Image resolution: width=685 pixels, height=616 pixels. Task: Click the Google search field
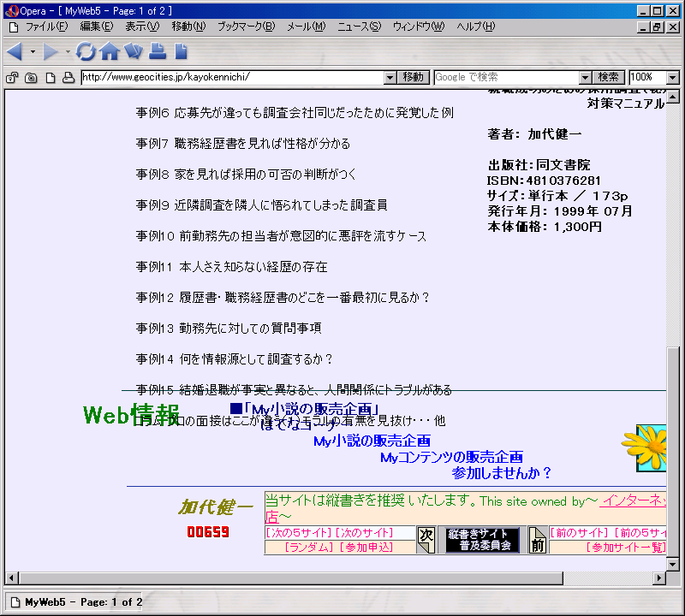pyautogui.click(x=507, y=78)
